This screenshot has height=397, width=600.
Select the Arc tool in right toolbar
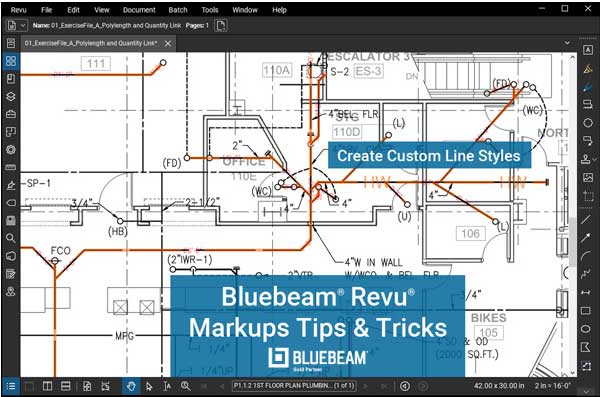click(586, 256)
